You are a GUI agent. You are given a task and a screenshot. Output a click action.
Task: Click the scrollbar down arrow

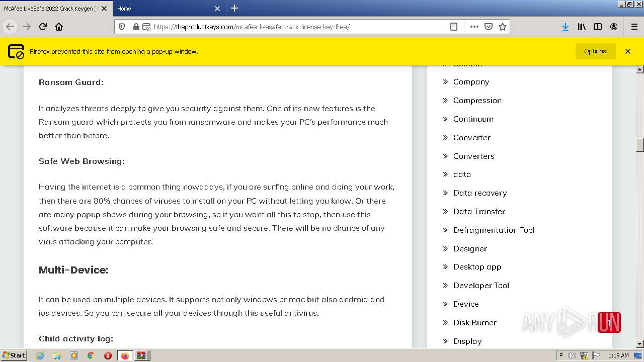pos(640,344)
